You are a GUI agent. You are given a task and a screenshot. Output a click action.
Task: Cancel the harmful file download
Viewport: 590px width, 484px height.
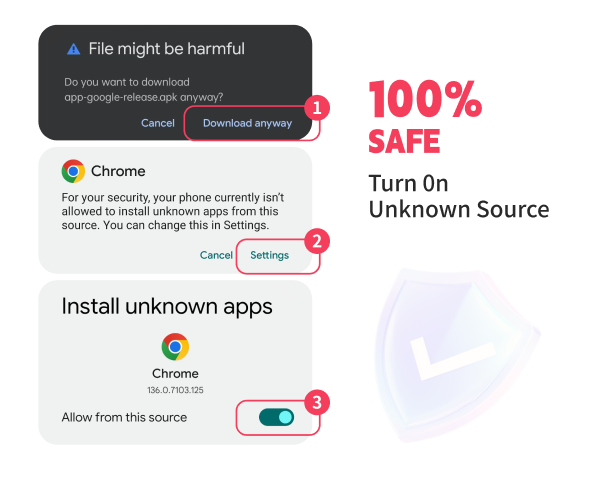pos(158,123)
